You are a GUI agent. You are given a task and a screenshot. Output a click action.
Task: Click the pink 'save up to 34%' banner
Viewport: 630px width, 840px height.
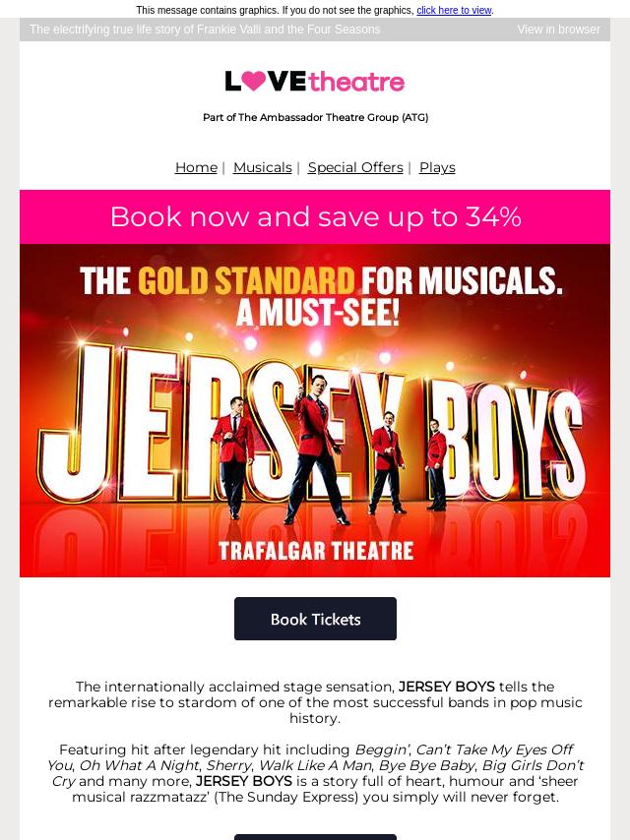coord(315,217)
